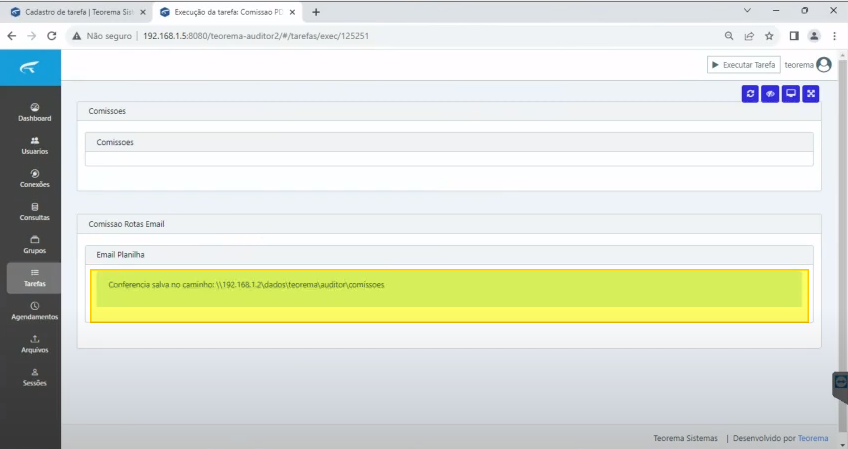Open a new browser tab
The width and height of the screenshot is (848, 449).
(x=316, y=12)
